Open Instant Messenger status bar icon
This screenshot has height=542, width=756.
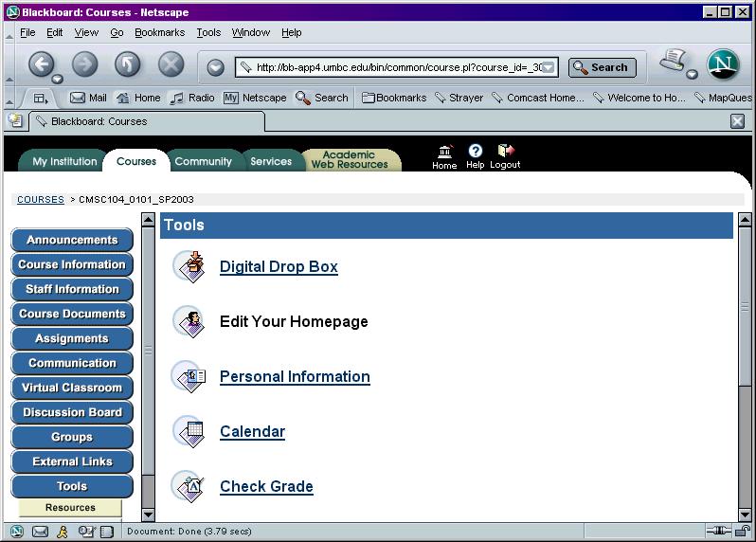point(63,532)
